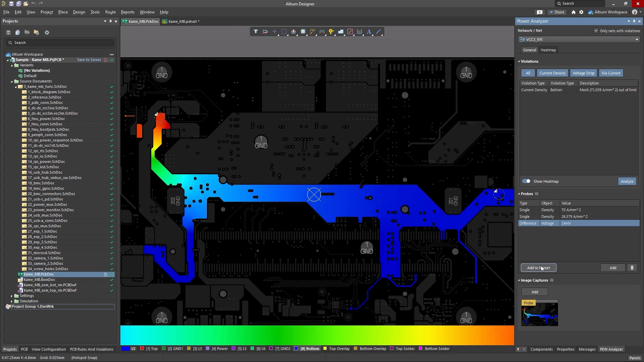
Task: Open the project folder icon in the title bar
Action: click(26, 4)
